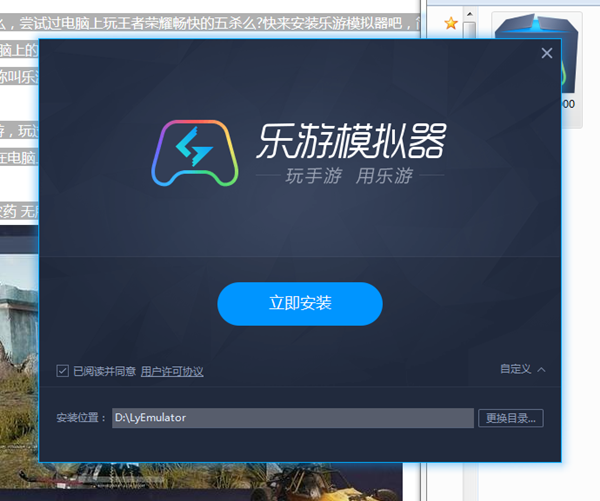Close the 乐游模拟器 installer dialog

pos(547,53)
